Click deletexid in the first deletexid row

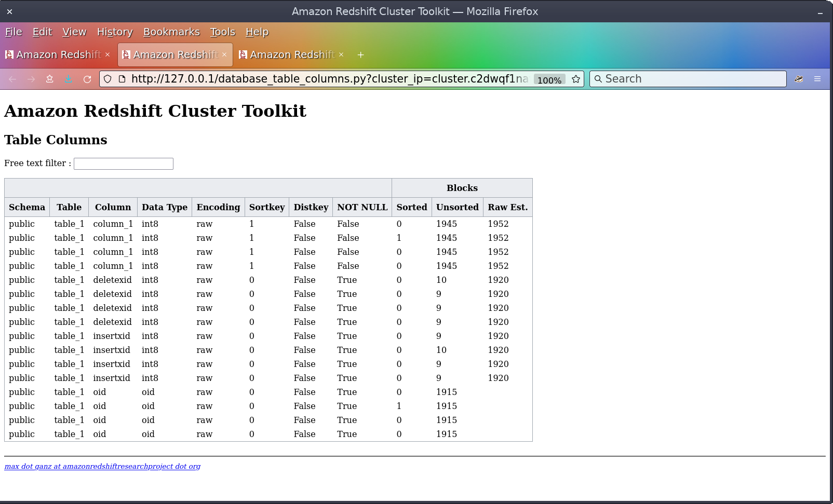click(112, 280)
